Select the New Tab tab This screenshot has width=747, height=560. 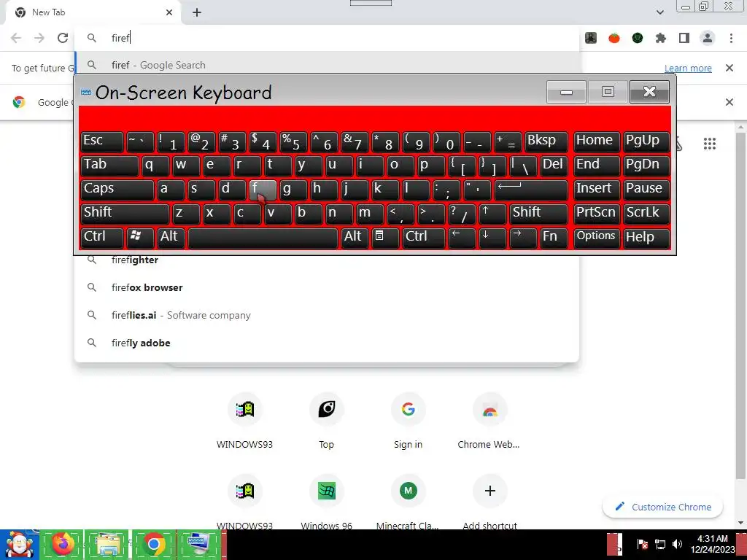click(93, 12)
